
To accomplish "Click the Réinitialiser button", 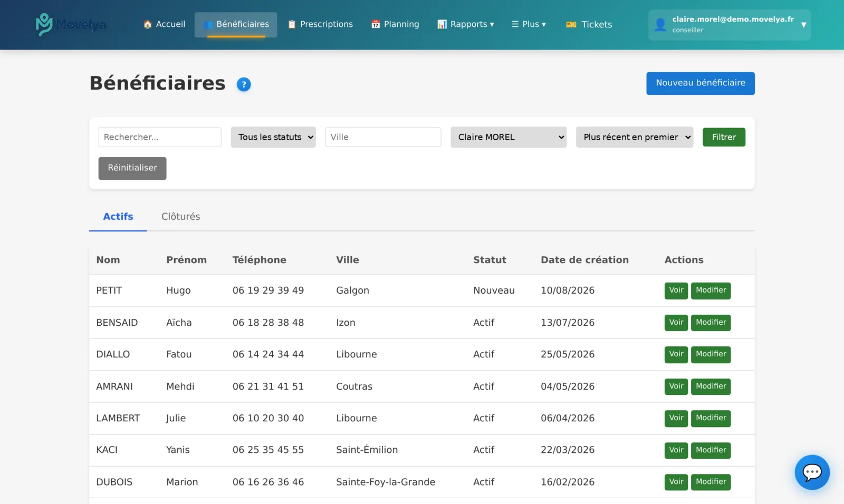I will [132, 168].
